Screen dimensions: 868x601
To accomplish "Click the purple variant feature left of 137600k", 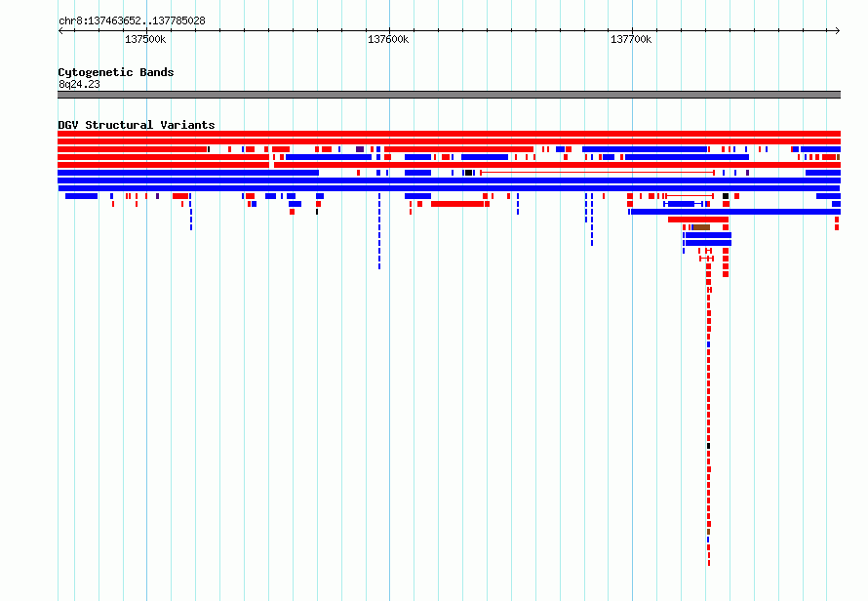I will 360,149.
